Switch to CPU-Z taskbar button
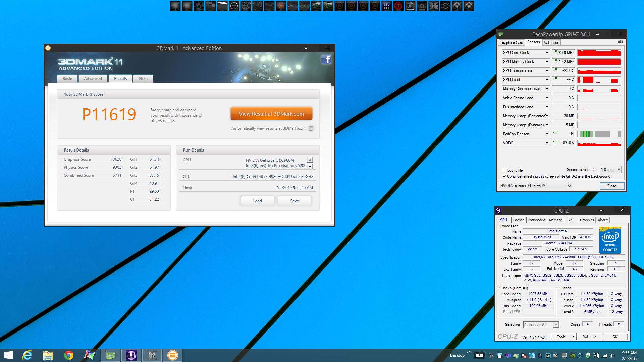The width and height of the screenshot is (644, 362). point(131,355)
